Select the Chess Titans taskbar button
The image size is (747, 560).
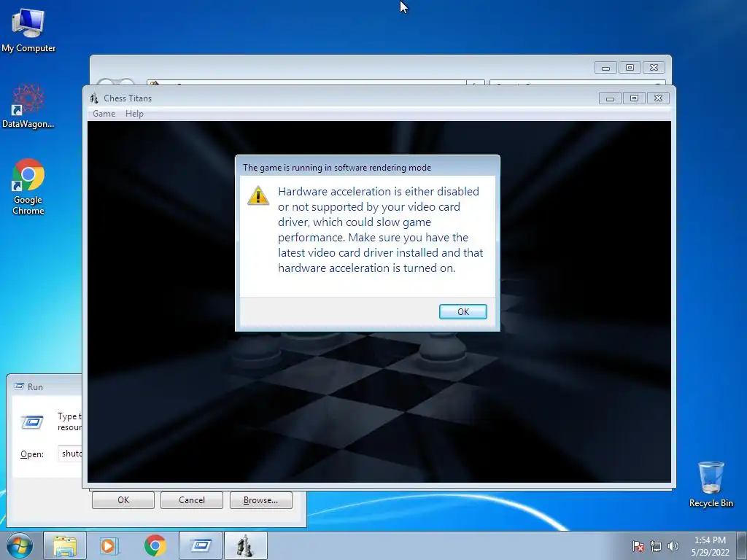(x=245, y=545)
